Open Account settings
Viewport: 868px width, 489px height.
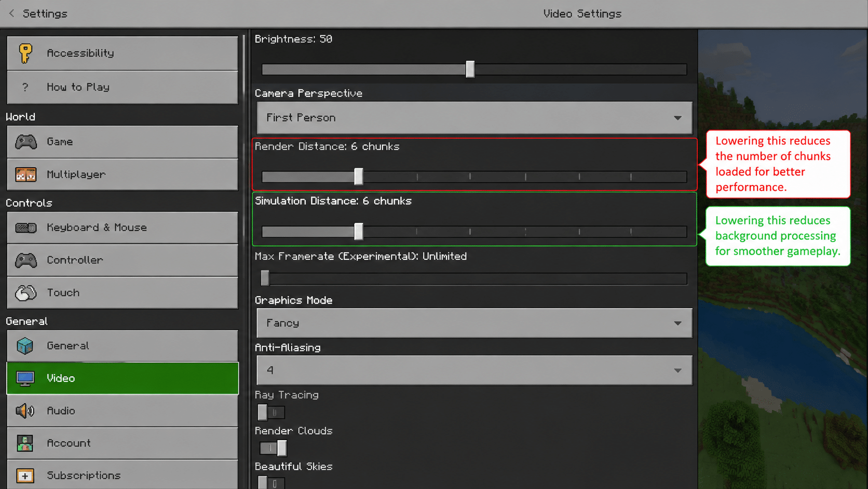(x=123, y=443)
